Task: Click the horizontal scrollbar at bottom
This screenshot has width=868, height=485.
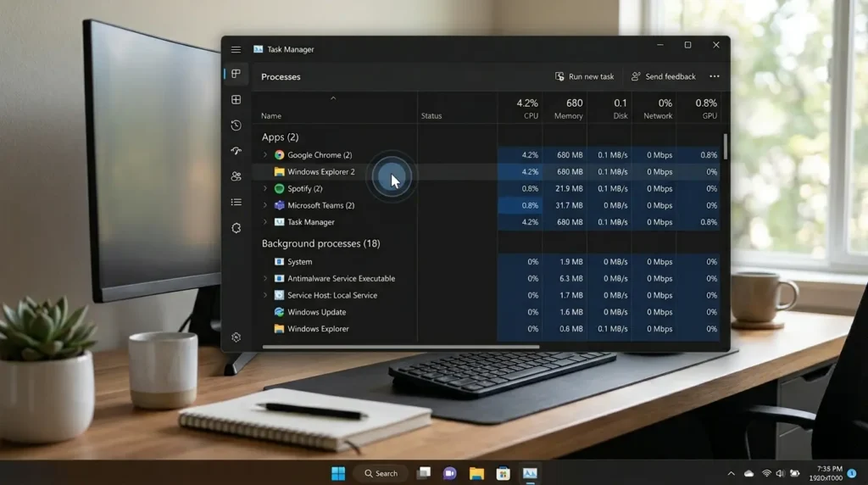Action: coord(401,347)
